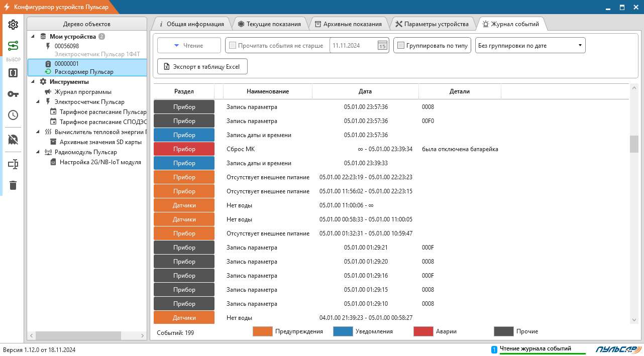The image size is (644, 356).
Task: Open Без группировки по дате dropdown
Action: [530, 45]
